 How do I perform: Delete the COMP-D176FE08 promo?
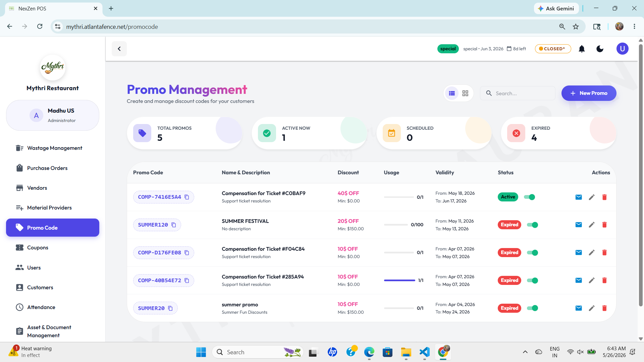click(604, 252)
